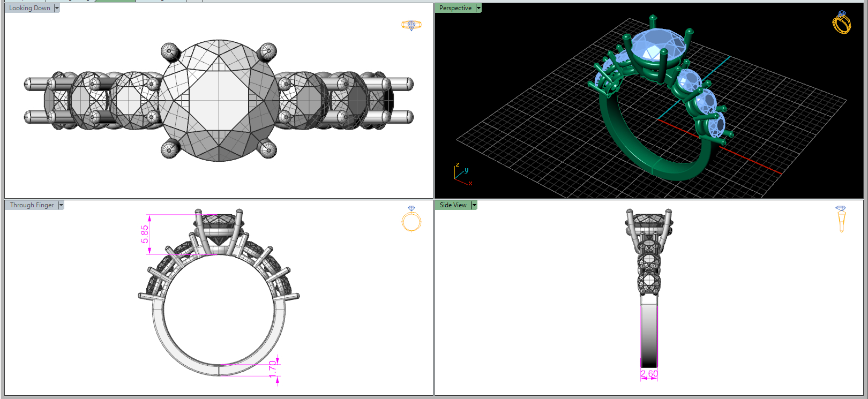Open the Through Finger viewport dropdown arrow
The image size is (868, 399).
(x=61, y=205)
